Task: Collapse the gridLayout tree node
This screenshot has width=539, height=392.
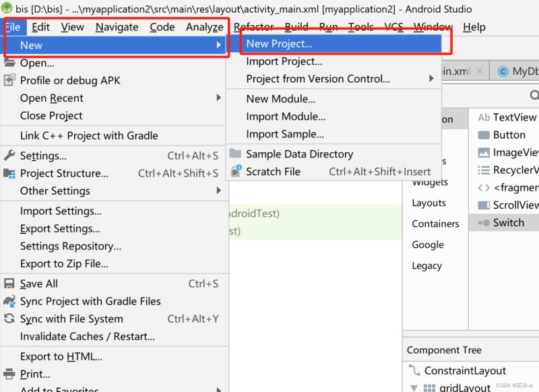Action: point(414,388)
